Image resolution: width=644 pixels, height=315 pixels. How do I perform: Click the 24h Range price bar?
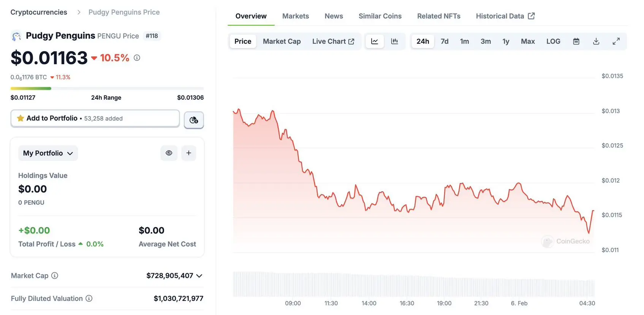(x=107, y=89)
